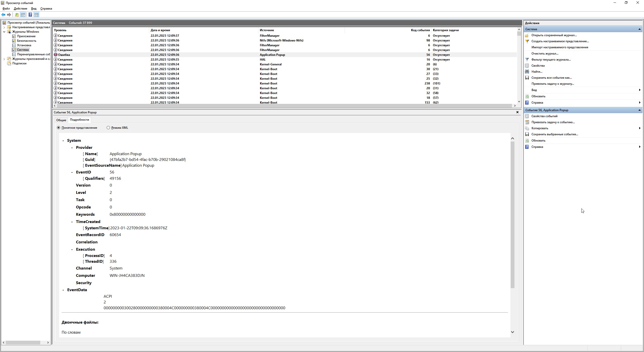This screenshot has width=644, height=352.
Task: Collapse the Журналы Windows tree node
Action: (4, 32)
